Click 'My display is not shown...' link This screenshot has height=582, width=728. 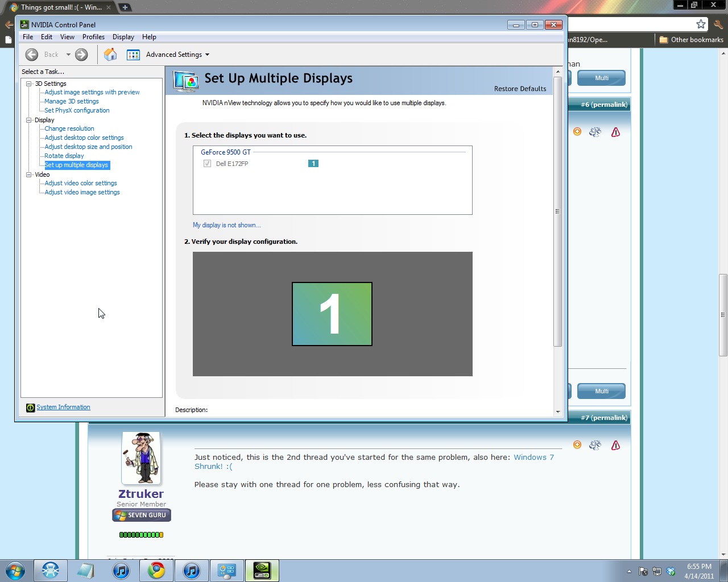click(x=227, y=225)
